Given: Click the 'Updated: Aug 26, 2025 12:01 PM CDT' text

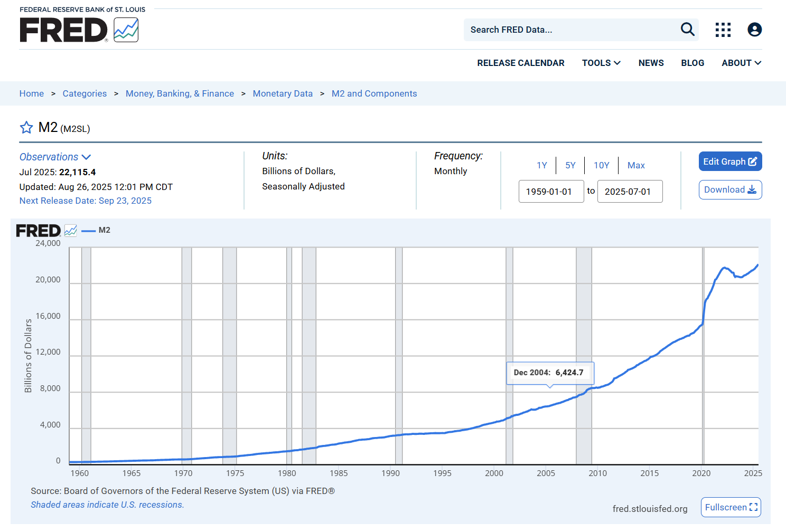Looking at the screenshot, I should [x=96, y=187].
